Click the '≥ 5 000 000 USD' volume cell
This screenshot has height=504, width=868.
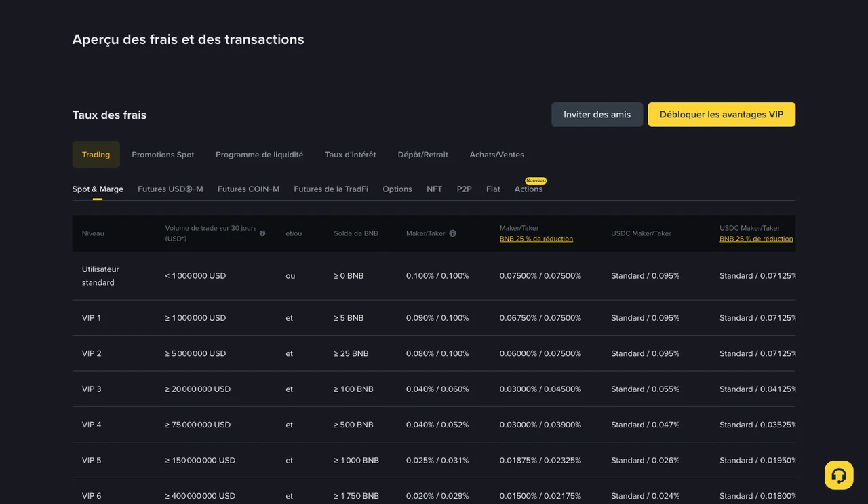[195, 353]
